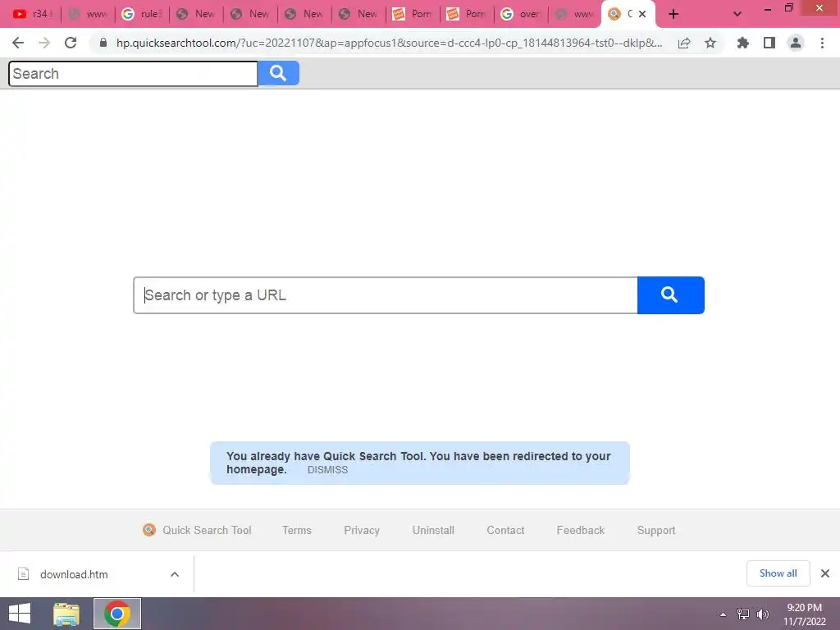Click the address bar URL text

[x=389, y=43]
